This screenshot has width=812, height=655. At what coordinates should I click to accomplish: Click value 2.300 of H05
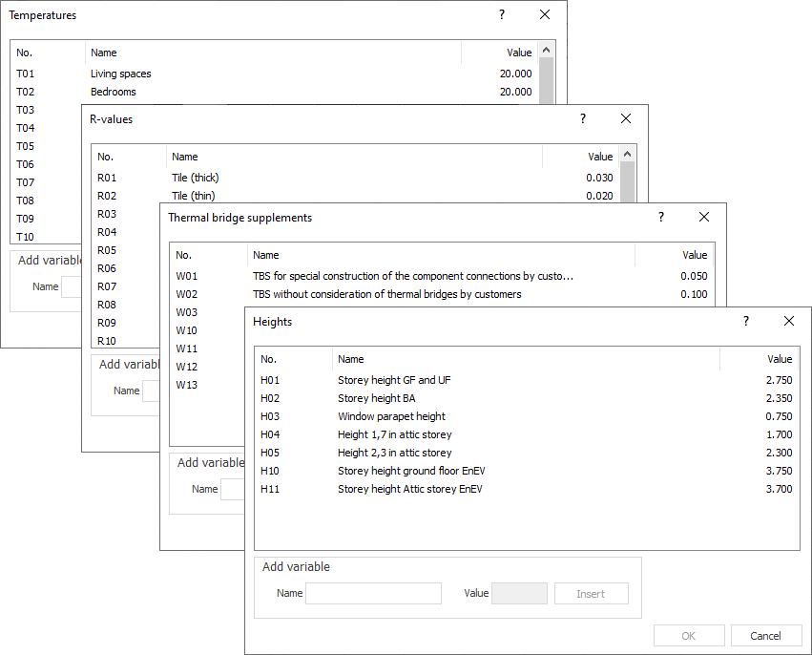[779, 453]
